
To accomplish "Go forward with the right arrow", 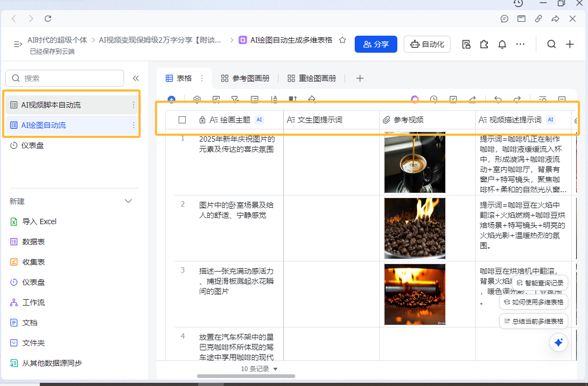I will click(31, 18).
